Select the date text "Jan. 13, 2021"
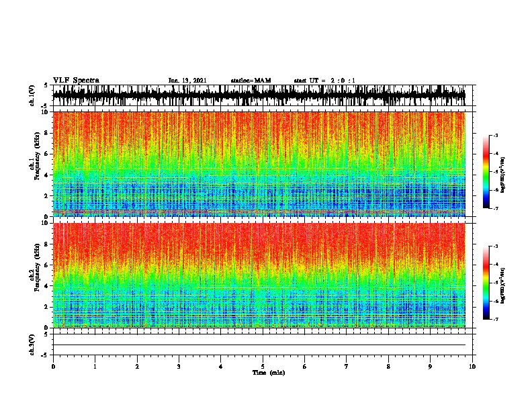The height and width of the screenshot is (411, 532). point(187,81)
